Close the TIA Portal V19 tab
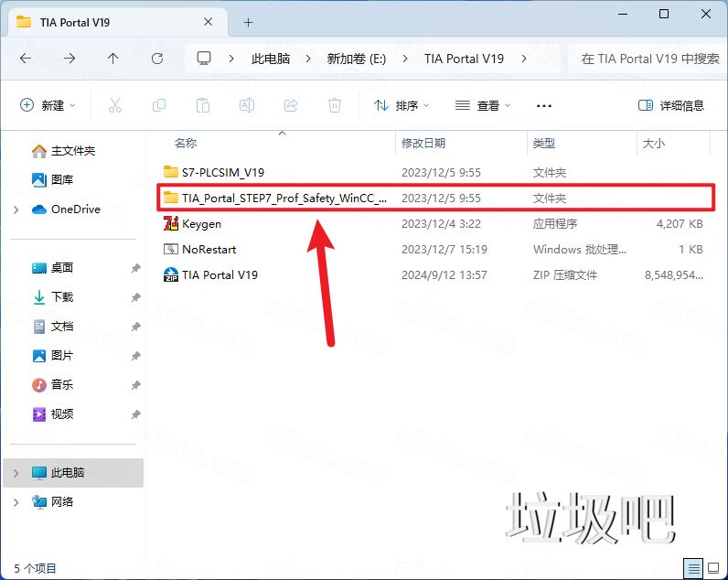Viewport: 728px width, 580px height. coord(208,22)
